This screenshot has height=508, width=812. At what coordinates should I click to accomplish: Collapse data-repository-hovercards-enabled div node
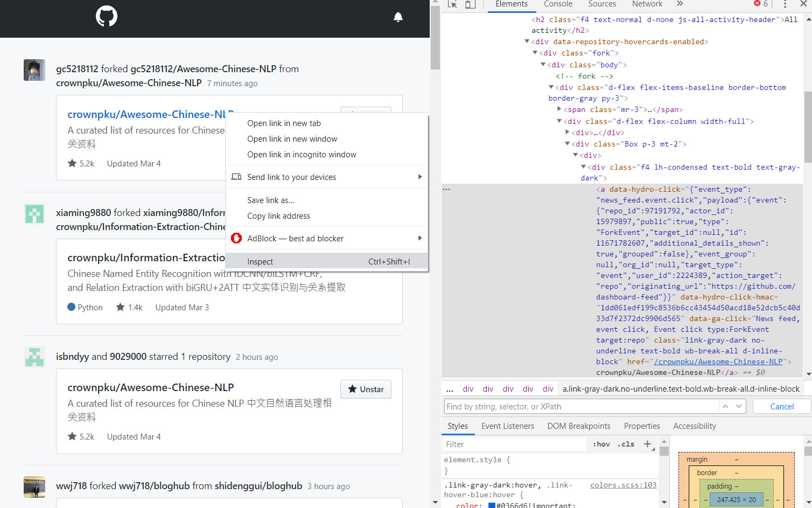click(x=527, y=41)
